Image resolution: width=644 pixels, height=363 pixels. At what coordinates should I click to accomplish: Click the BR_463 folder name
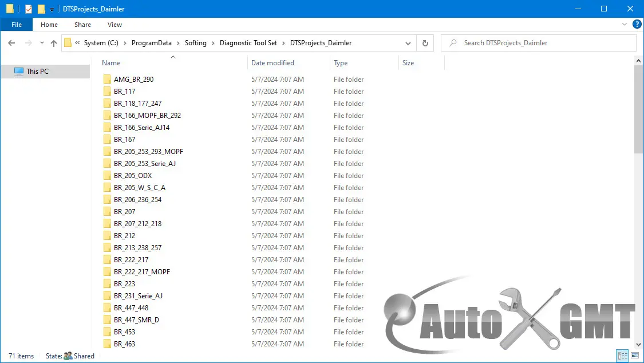pyautogui.click(x=124, y=344)
